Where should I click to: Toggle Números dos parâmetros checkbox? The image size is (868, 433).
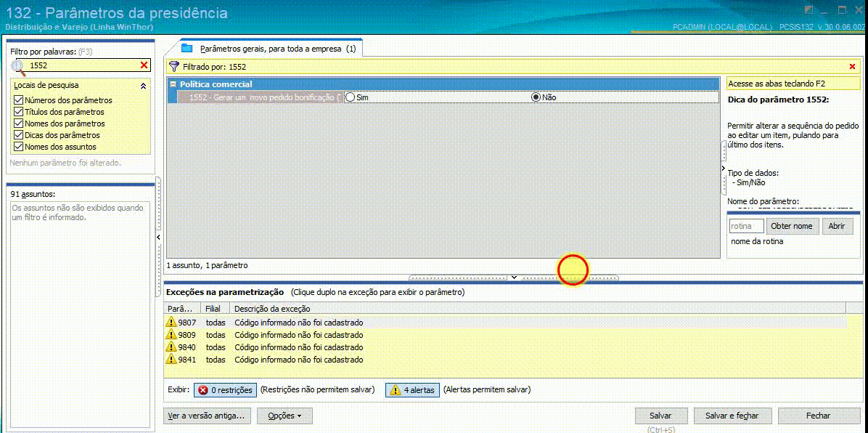pyautogui.click(x=18, y=100)
